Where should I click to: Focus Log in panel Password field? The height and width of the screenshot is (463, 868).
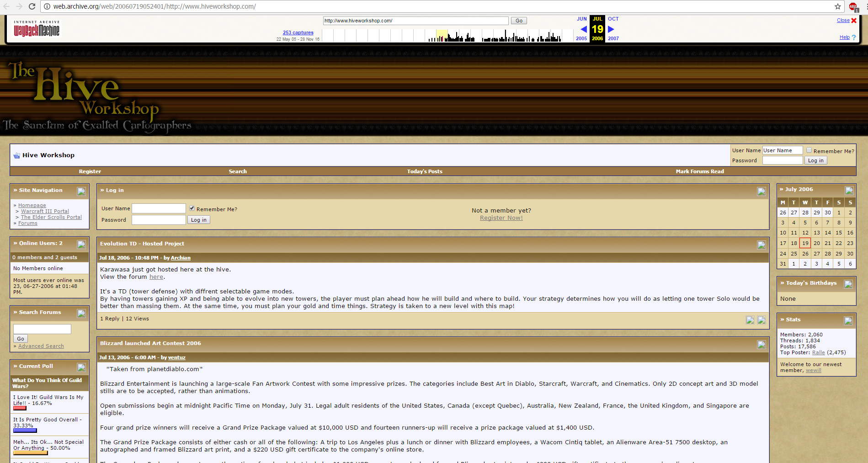[159, 220]
